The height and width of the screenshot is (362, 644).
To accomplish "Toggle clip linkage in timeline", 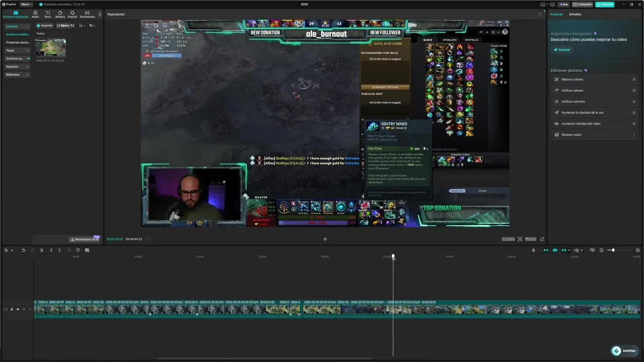I will click(564, 250).
